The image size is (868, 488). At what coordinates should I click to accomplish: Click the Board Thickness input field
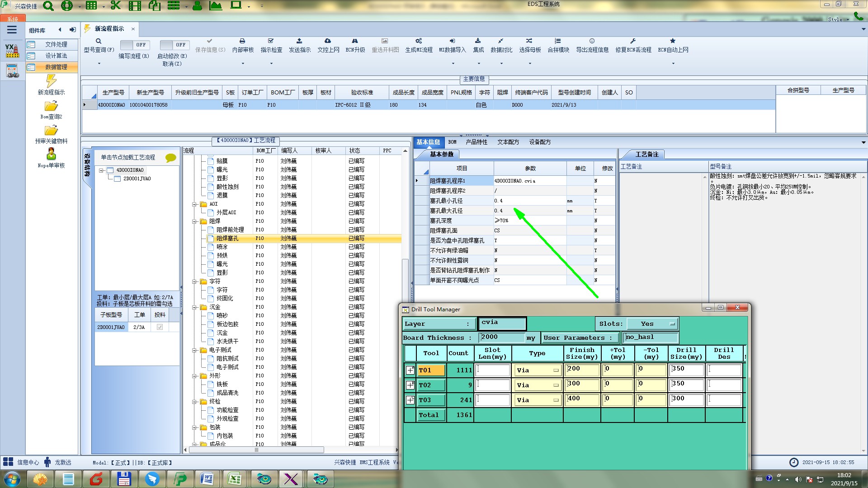[501, 338]
